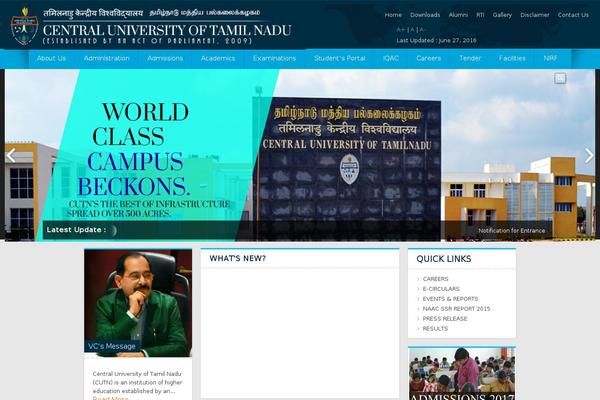Open the Downloads link
Image resolution: width=600 pixels, height=400 pixels.
coord(425,15)
